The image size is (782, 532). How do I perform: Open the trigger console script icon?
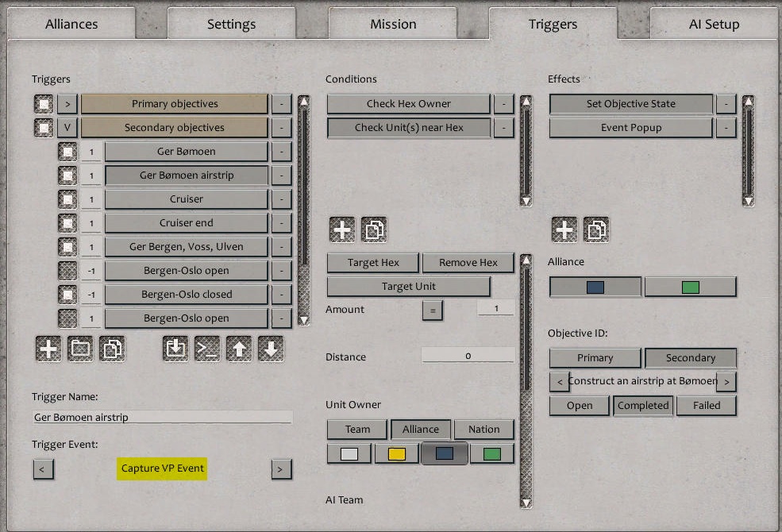point(207,349)
